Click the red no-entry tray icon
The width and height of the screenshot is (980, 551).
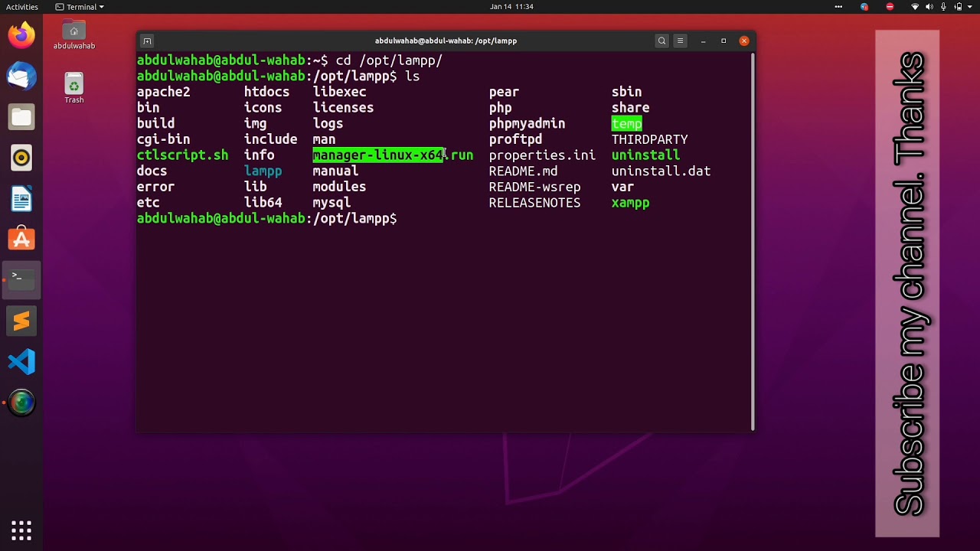click(x=890, y=7)
